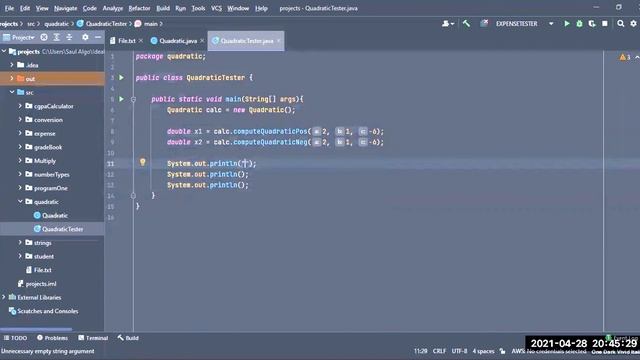The width and height of the screenshot is (640, 360).
Task: Select opened file target icon in Project panel
Action: point(44,38)
